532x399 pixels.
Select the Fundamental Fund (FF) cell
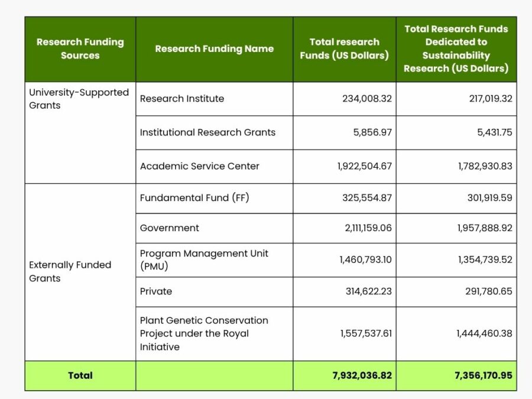point(194,198)
